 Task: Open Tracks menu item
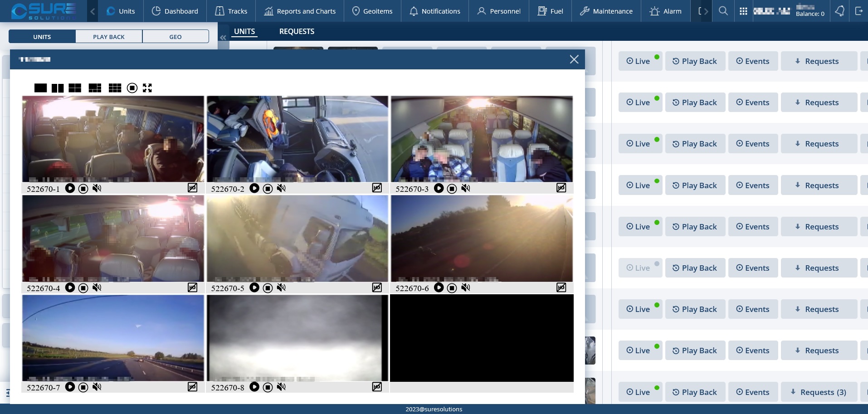coord(231,11)
